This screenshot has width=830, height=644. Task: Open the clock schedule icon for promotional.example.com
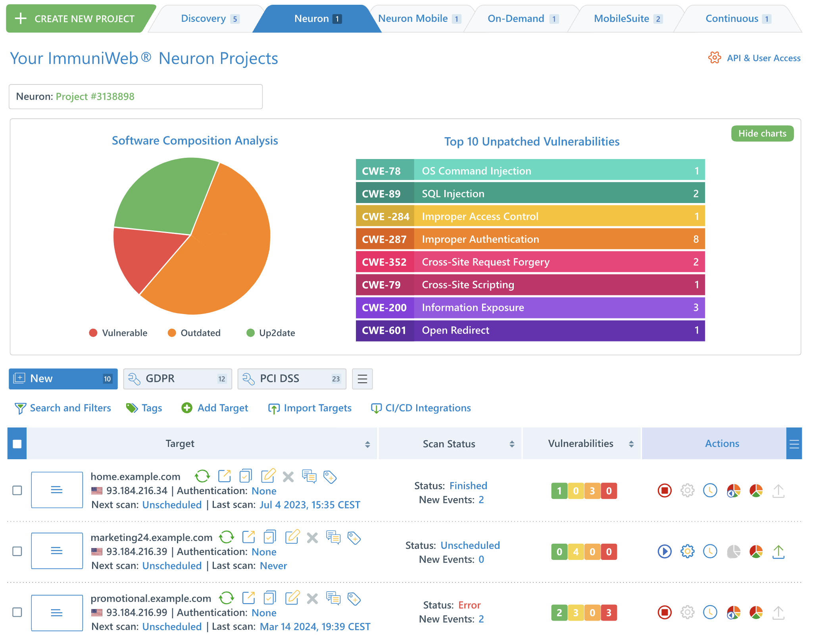pyautogui.click(x=710, y=612)
